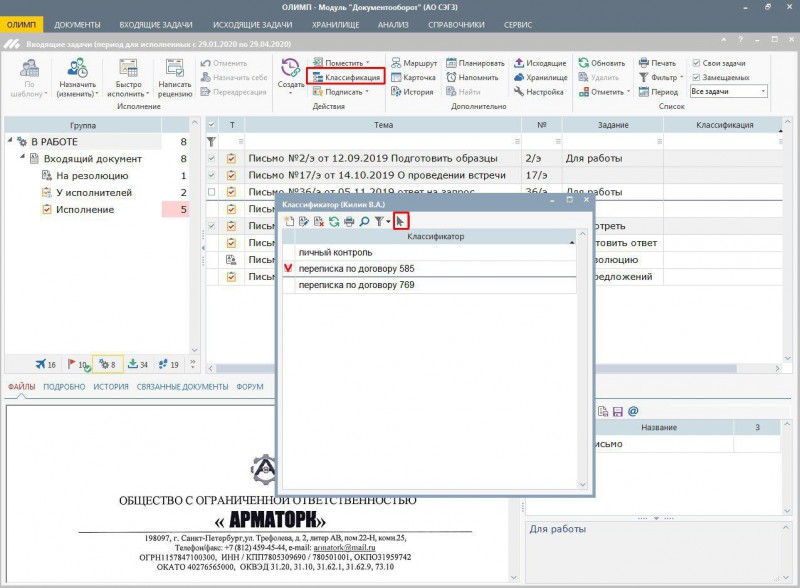Image resolution: width=800 pixels, height=588 pixels.
Task: Open the Настройка wrench button
Action: coord(539,92)
